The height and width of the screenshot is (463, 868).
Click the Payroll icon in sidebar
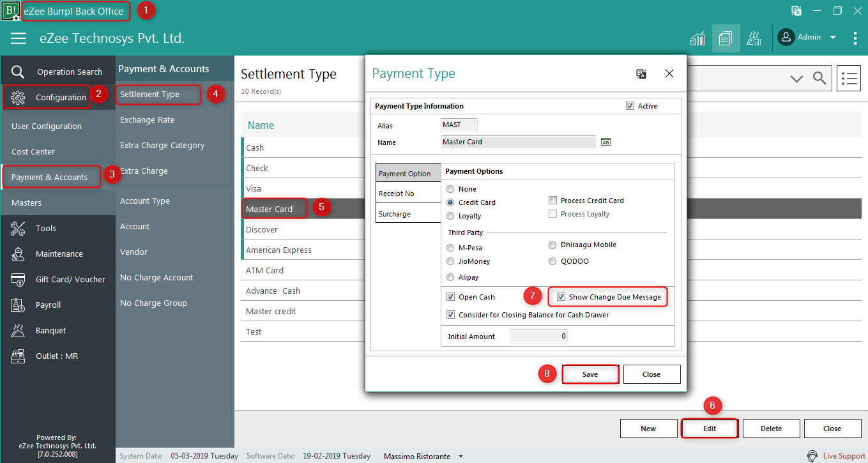[18, 305]
